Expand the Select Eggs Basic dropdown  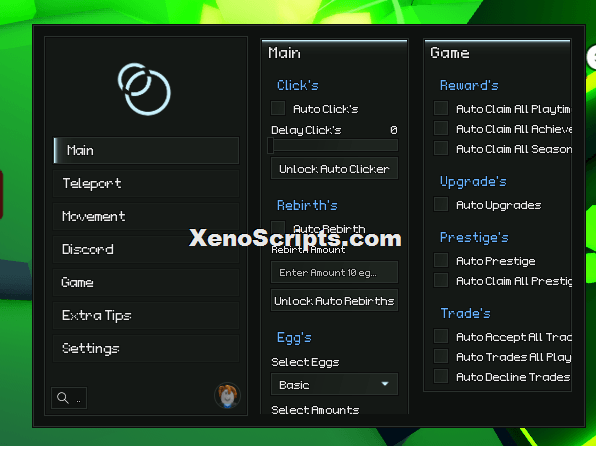point(334,384)
